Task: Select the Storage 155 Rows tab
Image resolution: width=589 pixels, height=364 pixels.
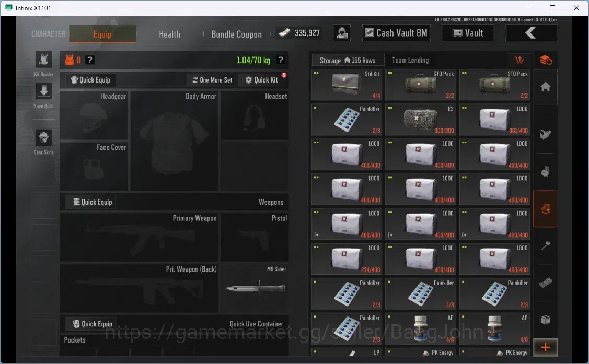Action: pyautogui.click(x=348, y=60)
